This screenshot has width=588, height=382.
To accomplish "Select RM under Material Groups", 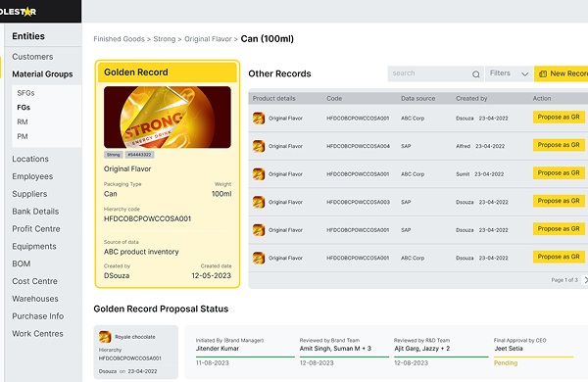I will pos(23,121).
